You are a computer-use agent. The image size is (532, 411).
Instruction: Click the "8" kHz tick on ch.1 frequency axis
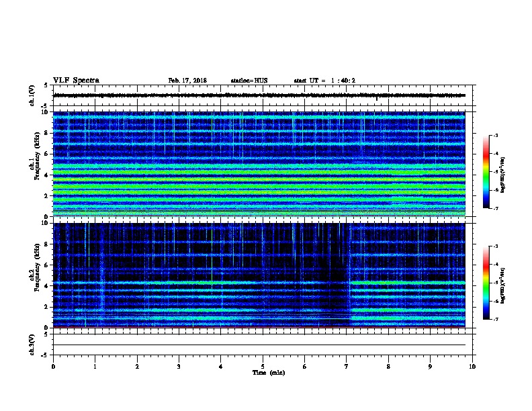coord(46,133)
